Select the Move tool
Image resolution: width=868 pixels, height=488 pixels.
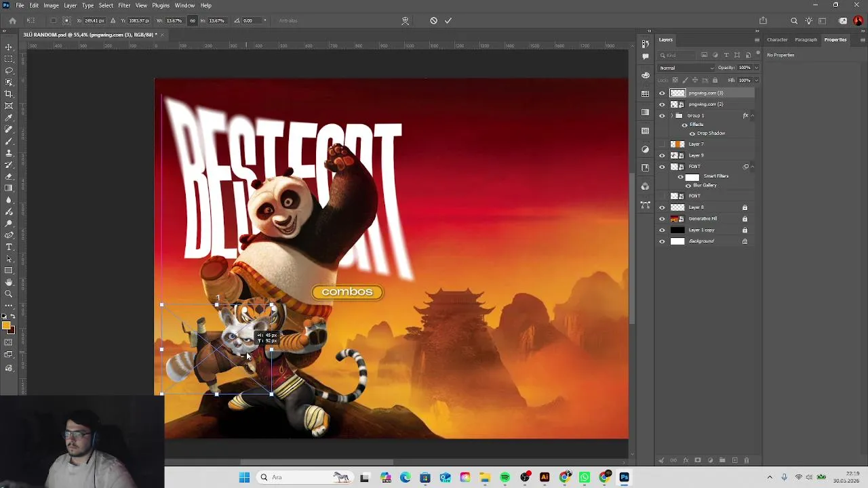click(9, 47)
